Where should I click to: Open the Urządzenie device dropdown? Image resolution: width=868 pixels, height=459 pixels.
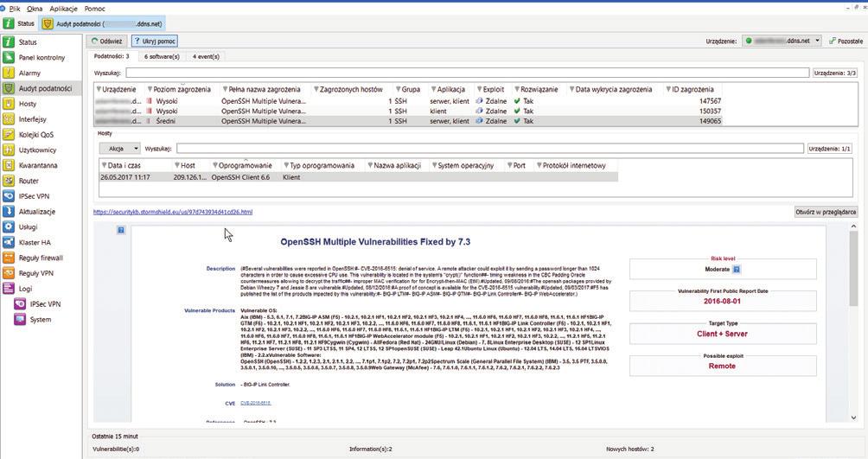click(781, 41)
